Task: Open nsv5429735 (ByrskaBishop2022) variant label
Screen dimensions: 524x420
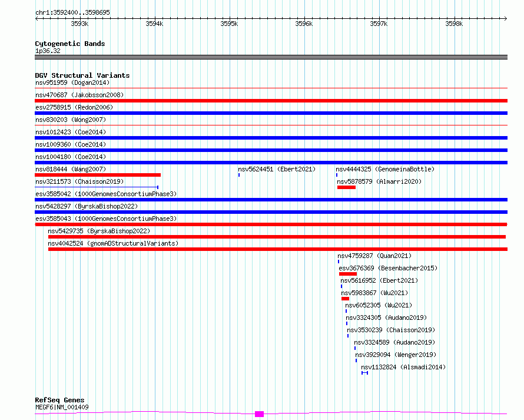Action: point(99,231)
